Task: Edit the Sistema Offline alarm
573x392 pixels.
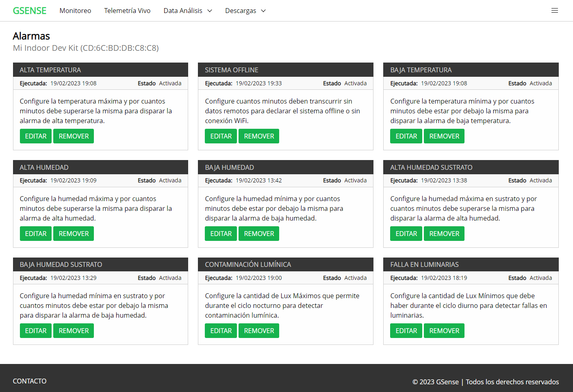Action: 221,136
